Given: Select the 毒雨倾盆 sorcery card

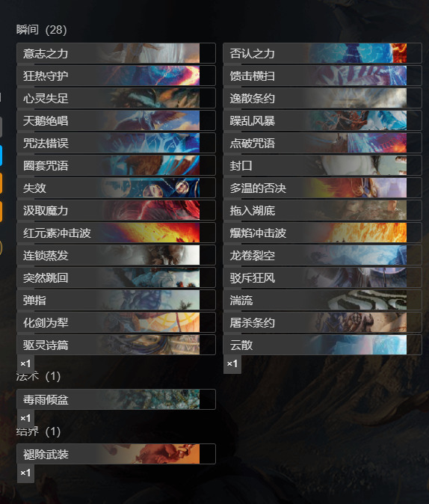Looking at the screenshot, I should pos(116,399).
